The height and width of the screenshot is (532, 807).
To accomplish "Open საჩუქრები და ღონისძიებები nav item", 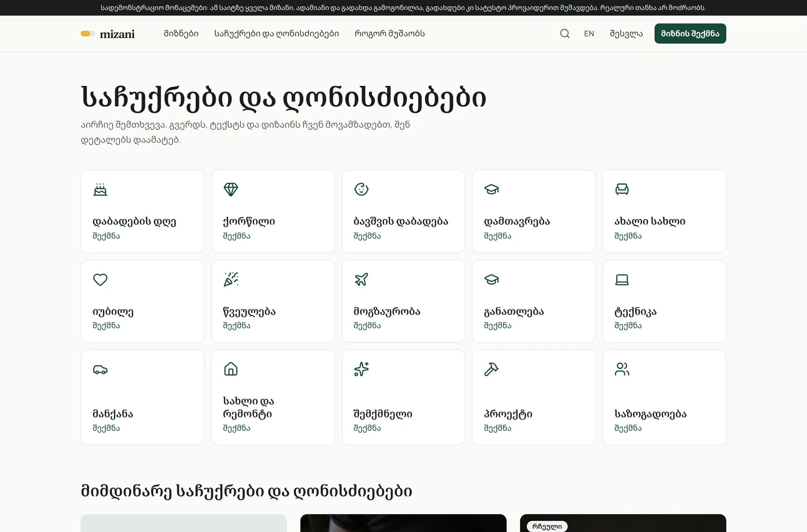I will click(x=277, y=33).
